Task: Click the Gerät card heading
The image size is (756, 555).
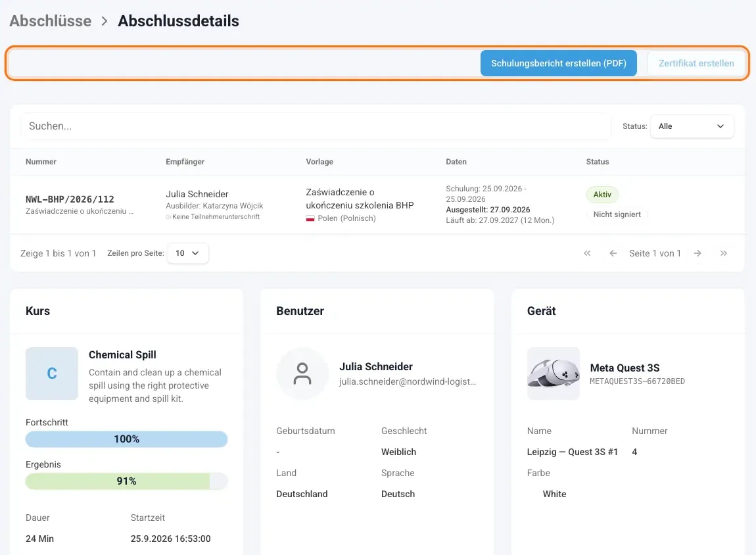Action: (x=541, y=311)
